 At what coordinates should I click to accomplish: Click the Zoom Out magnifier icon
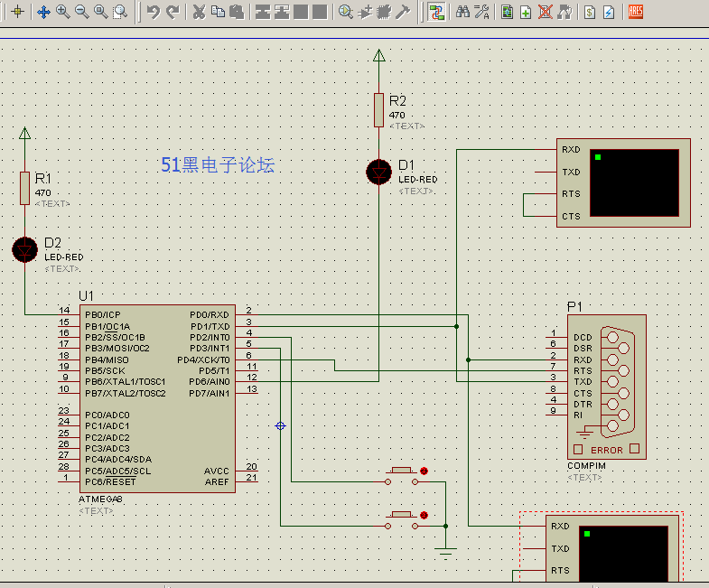(81, 12)
